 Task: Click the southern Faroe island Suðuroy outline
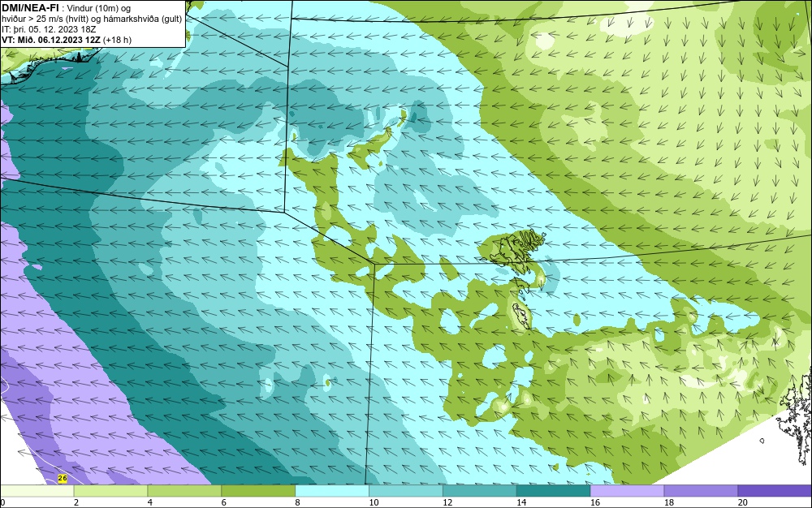[521, 316]
